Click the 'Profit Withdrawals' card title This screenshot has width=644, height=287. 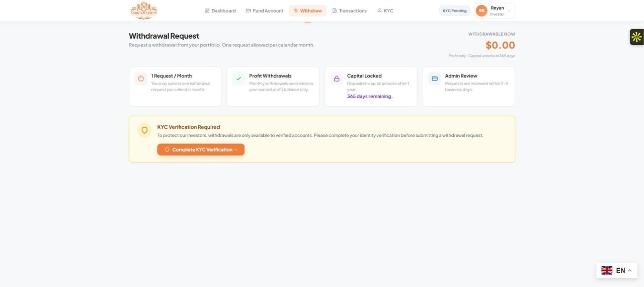(x=270, y=76)
